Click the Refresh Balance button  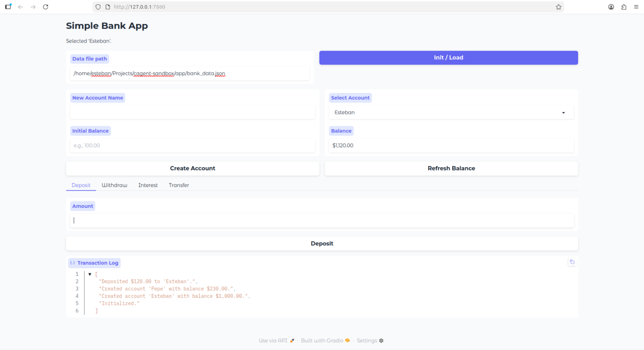coord(451,168)
